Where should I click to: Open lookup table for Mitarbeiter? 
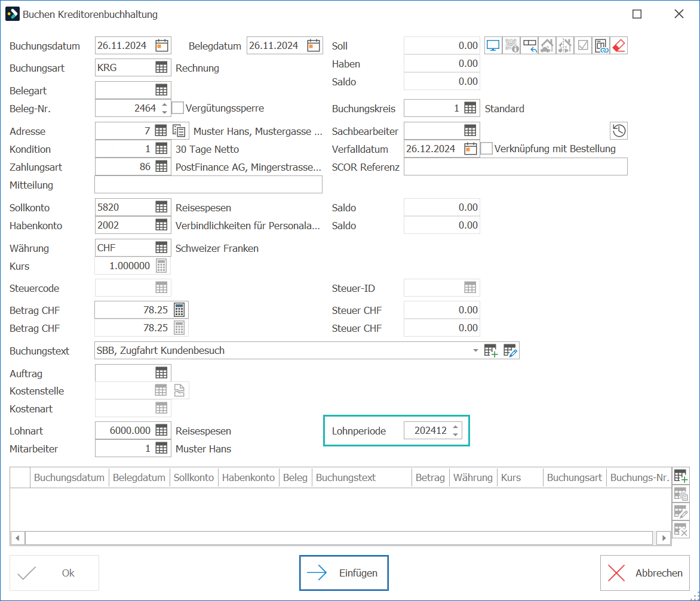pos(161,448)
